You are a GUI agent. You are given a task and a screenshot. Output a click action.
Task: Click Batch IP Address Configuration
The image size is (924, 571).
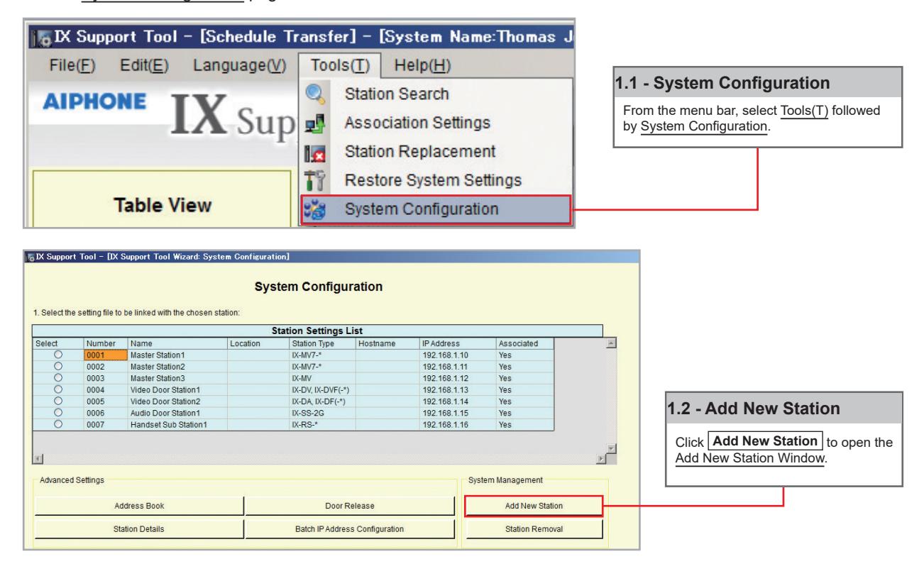[349, 528]
